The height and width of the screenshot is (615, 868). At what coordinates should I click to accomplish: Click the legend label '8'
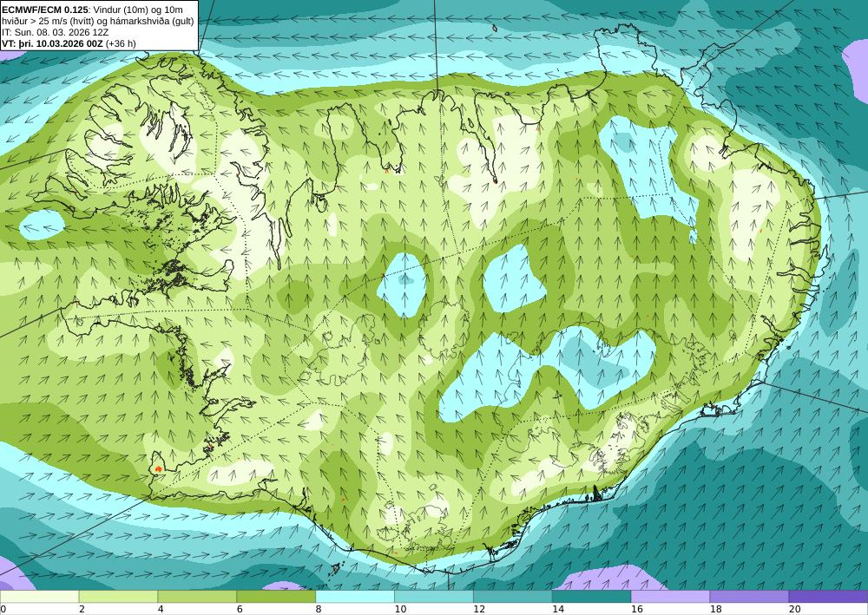(x=319, y=609)
